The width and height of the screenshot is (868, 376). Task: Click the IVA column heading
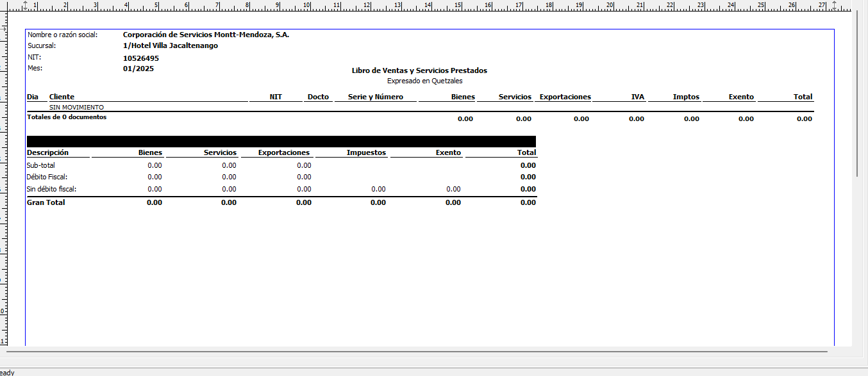(638, 97)
